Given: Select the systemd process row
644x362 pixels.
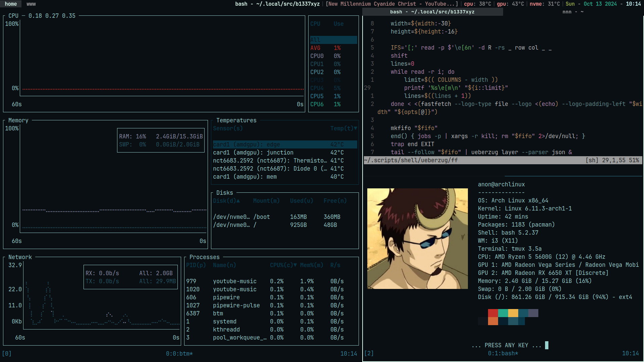Looking at the screenshot, I should [x=271, y=321].
